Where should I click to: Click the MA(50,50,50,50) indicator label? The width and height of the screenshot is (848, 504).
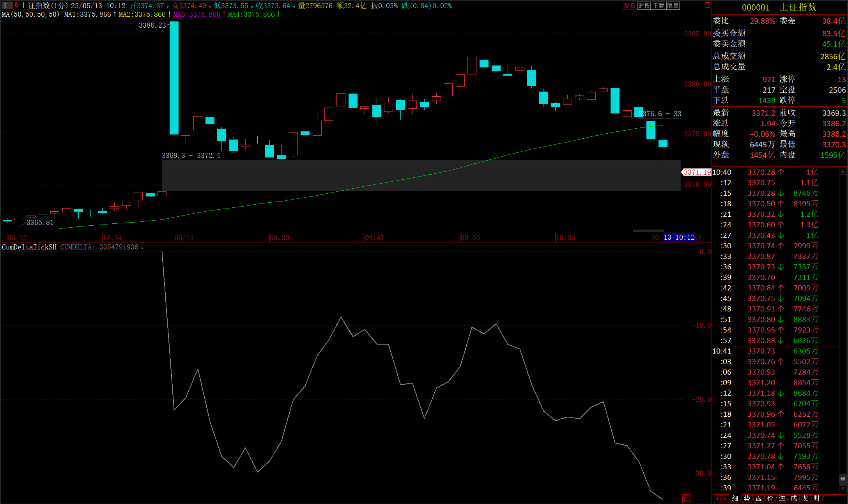click(x=31, y=14)
